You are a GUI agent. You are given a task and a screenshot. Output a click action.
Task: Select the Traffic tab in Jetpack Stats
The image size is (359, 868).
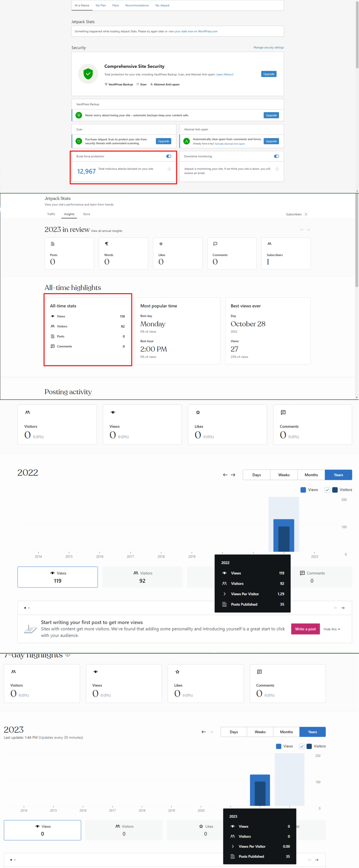click(51, 214)
